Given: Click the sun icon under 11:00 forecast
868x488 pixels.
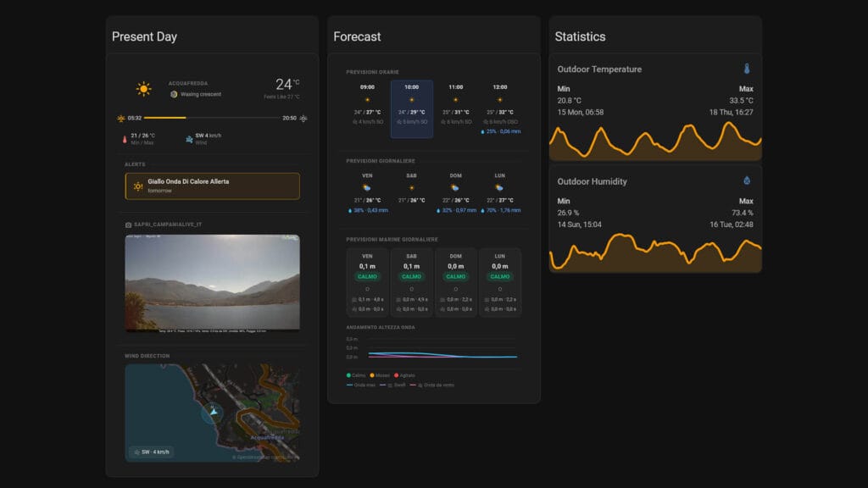Looking at the screenshot, I should pos(455,100).
